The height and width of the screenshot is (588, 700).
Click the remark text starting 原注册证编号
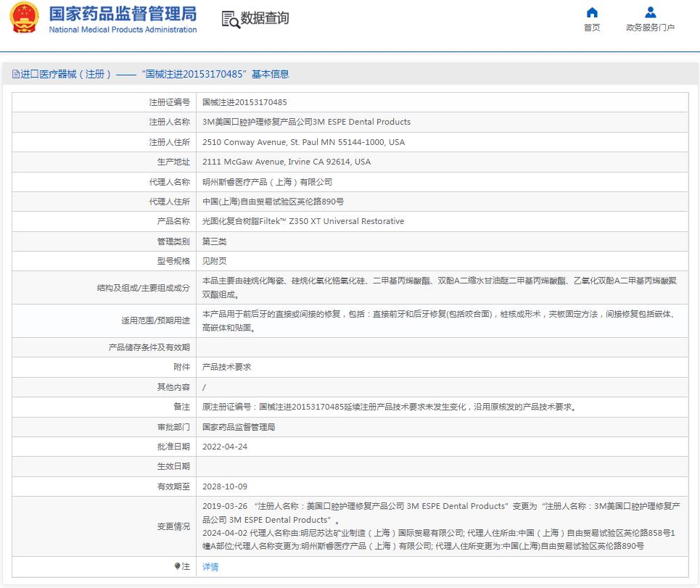point(390,407)
